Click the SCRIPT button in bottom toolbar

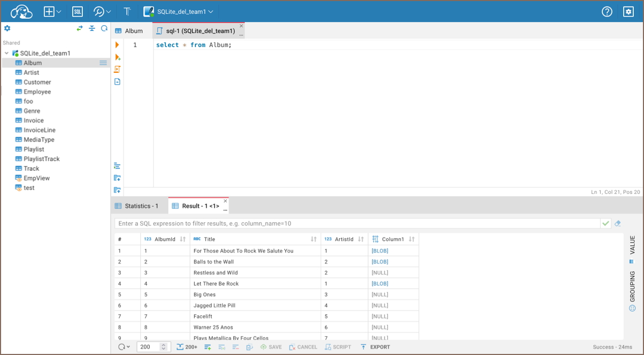pos(338,347)
